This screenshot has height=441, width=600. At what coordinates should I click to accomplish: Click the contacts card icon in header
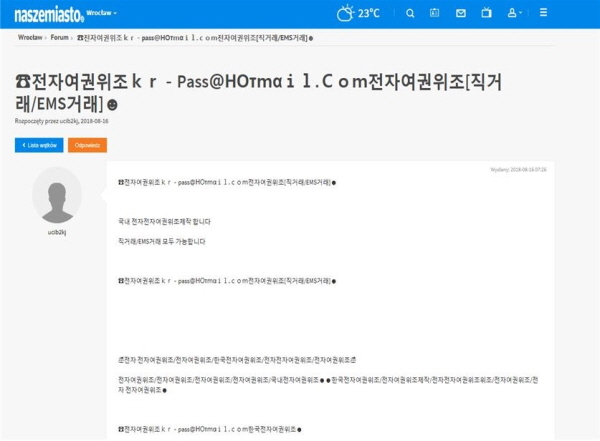[436, 13]
